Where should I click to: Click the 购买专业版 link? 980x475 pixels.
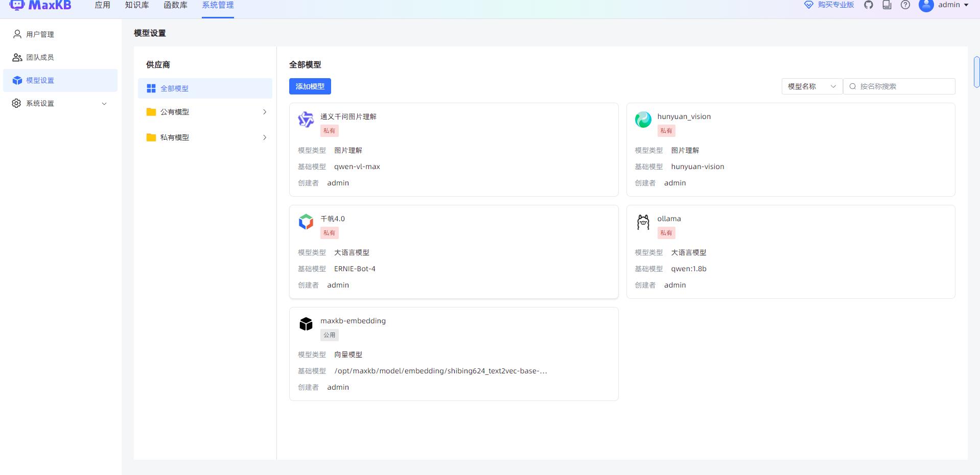836,5
